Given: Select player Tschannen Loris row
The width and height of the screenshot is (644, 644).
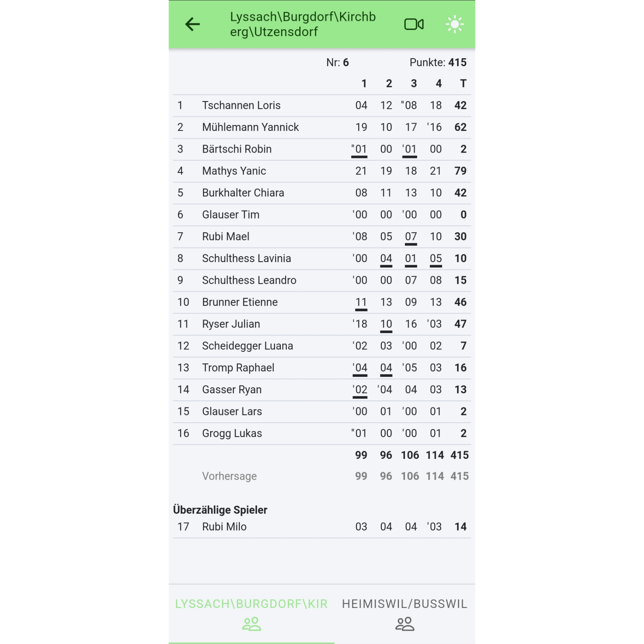Looking at the screenshot, I should [x=322, y=106].
